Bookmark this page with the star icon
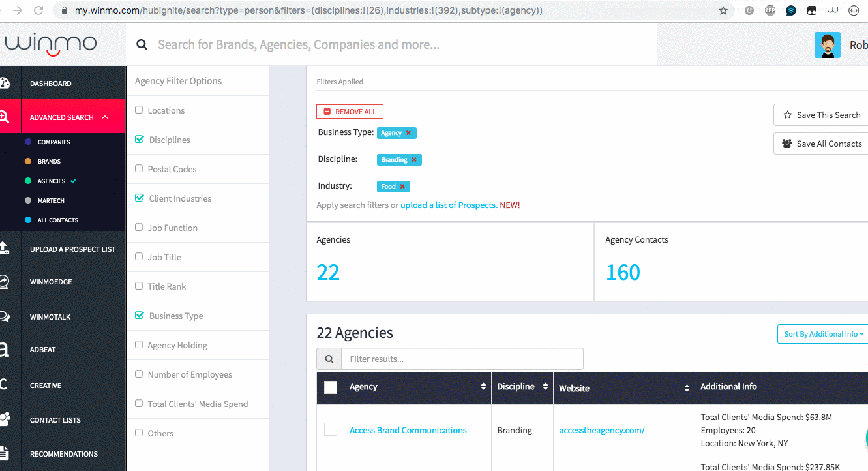Screen dimensions: 868x471 (723, 10)
